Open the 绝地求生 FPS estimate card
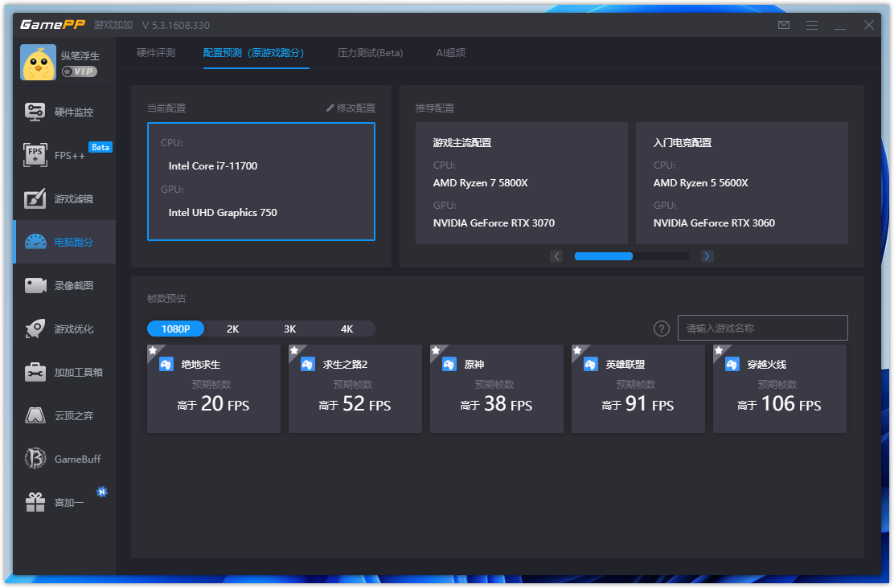The image size is (894, 588). coord(214,389)
